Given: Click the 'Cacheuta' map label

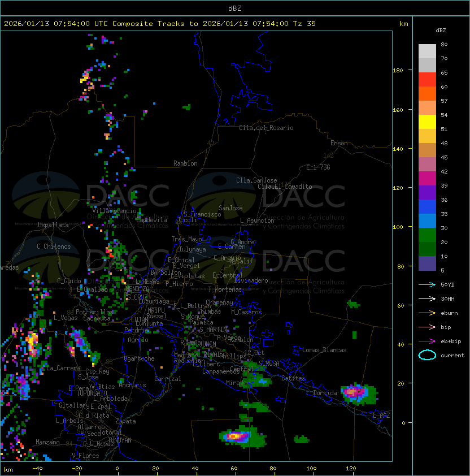Looking at the screenshot, I should tap(97, 318).
